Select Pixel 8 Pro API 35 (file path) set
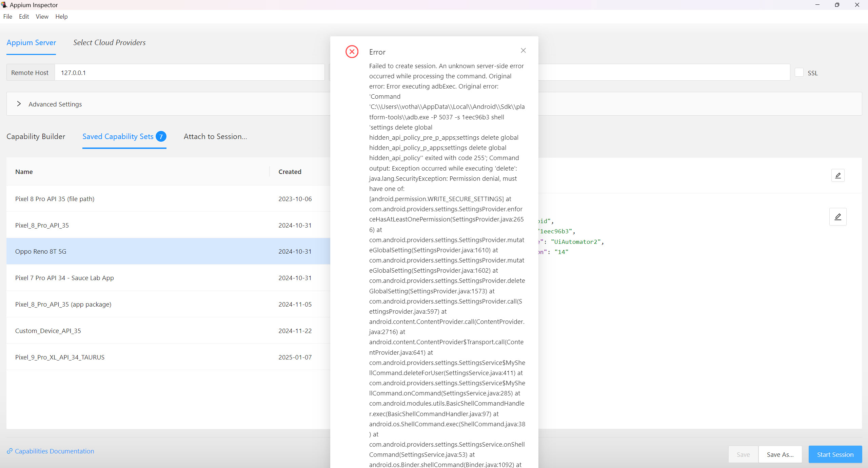The height and width of the screenshot is (468, 868). 168,199
